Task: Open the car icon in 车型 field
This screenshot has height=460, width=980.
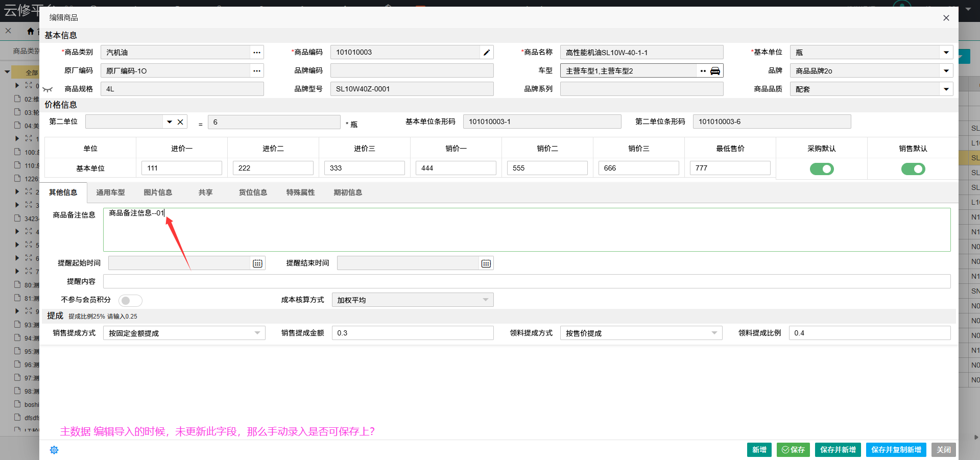Action: click(x=715, y=71)
